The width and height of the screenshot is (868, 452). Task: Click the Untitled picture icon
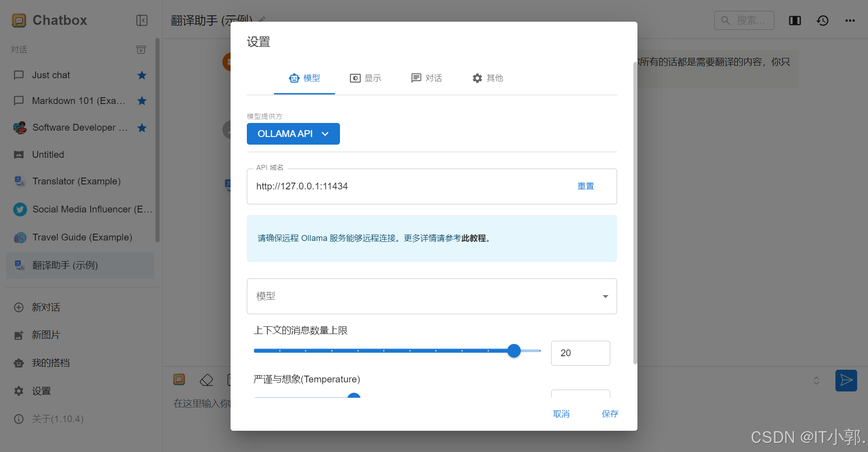point(19,155)
